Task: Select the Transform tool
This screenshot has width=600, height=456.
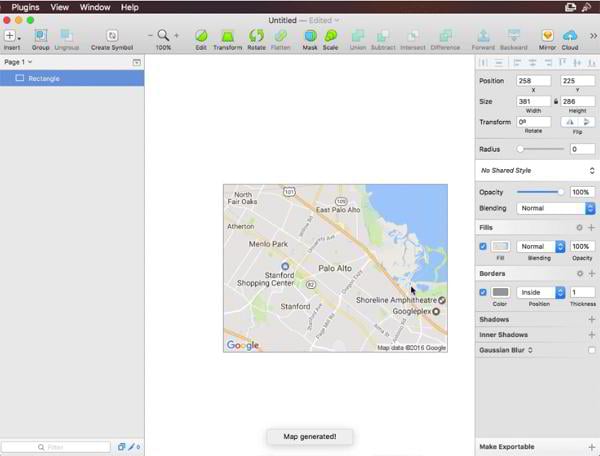Action: tap(227, 35)
